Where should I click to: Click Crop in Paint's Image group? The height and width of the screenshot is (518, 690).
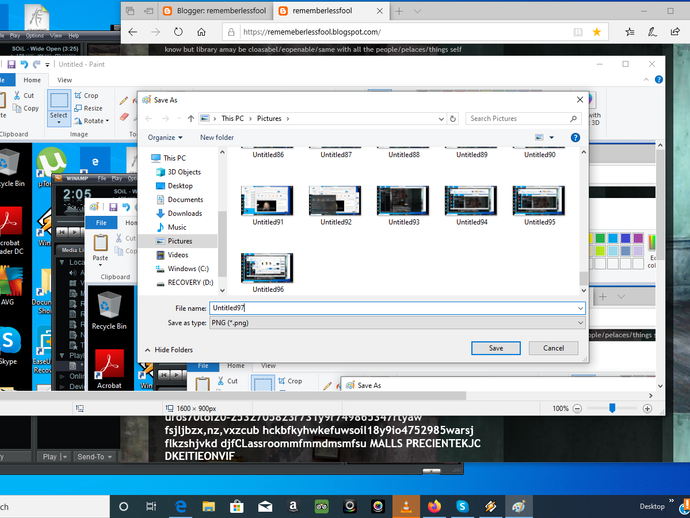point(86,96)
